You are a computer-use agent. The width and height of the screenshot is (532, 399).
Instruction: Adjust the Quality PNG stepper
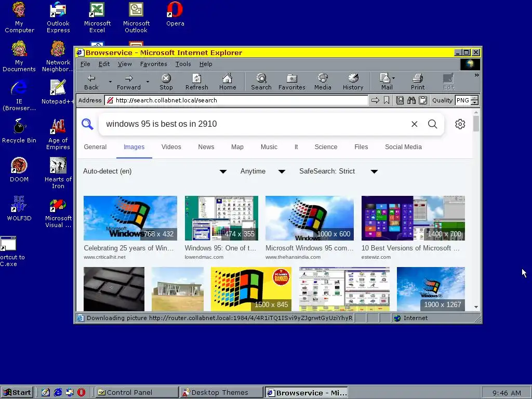[x=475, y=100]
